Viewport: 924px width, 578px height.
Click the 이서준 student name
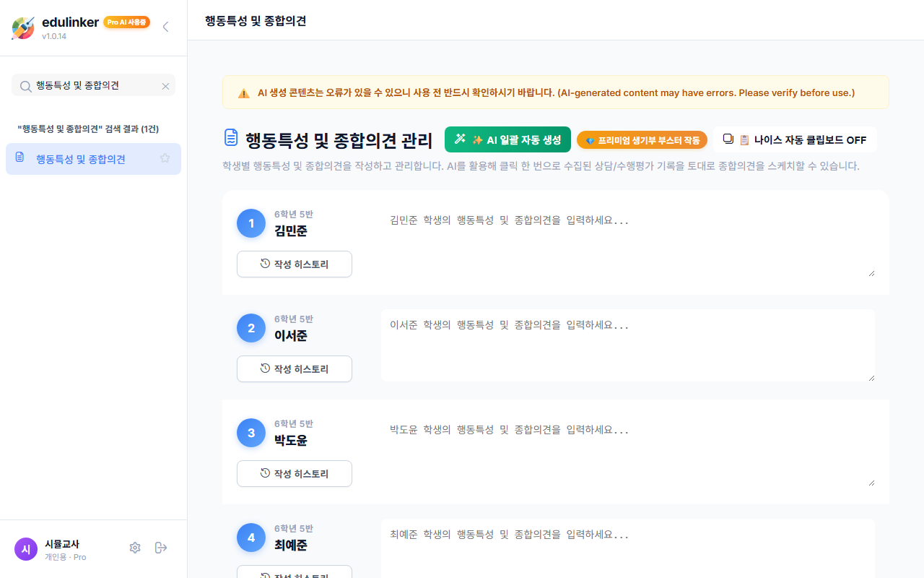(291, 336)
